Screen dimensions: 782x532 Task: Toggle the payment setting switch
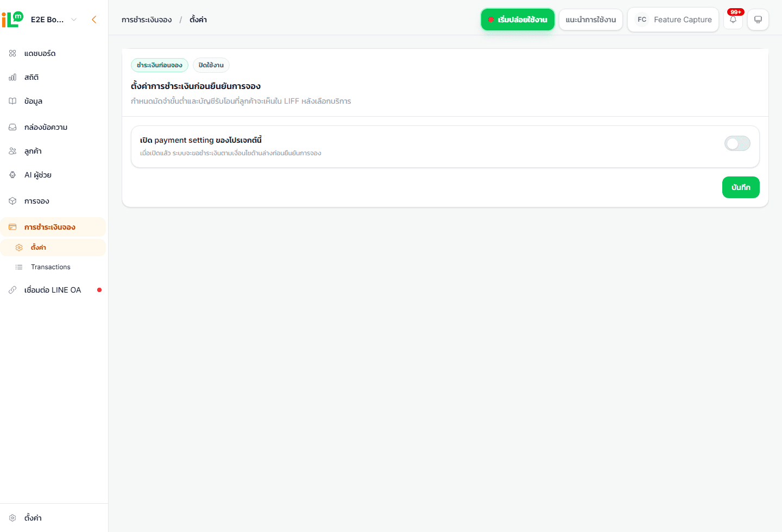(x=737, y=143)
